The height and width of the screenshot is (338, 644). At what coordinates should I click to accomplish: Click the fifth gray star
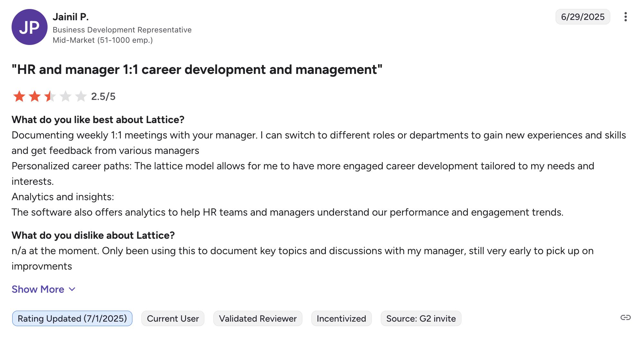(81, 96)
